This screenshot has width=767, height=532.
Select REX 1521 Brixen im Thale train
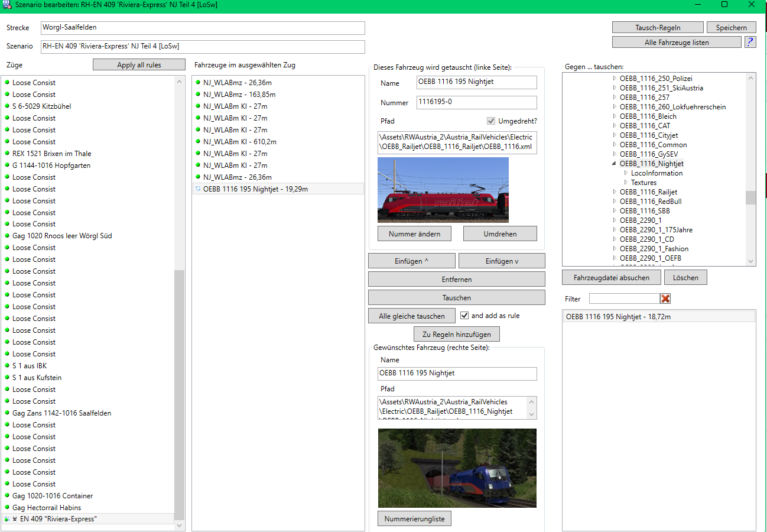(x=51, y=154)
